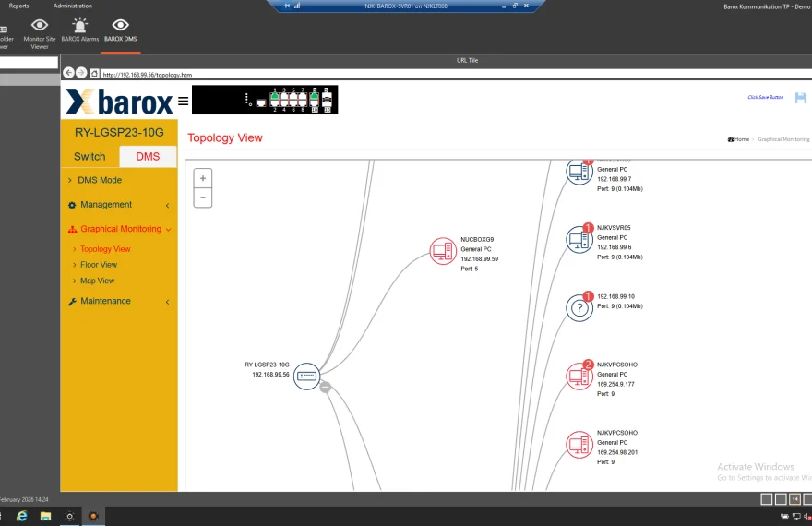Click the unknown device 192.168.99.10 icon
Viewport: 812px width, 526px height.
tap(579, 308)
